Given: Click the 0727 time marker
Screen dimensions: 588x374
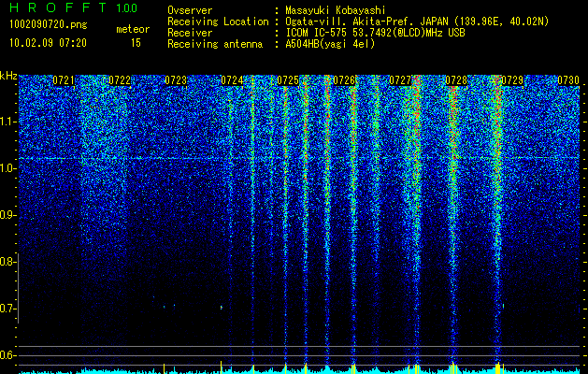Looking at the screenshot, I should (400, 80).
